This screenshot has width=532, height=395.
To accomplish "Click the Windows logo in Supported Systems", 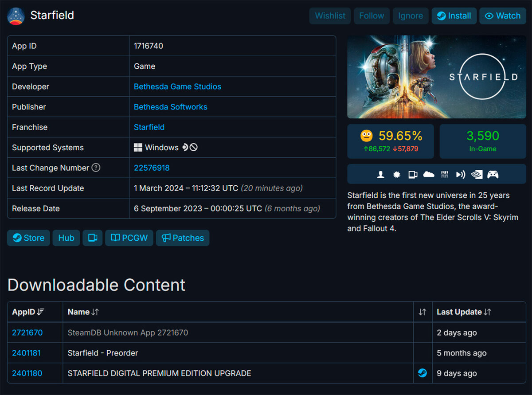I will click(138, 148).
